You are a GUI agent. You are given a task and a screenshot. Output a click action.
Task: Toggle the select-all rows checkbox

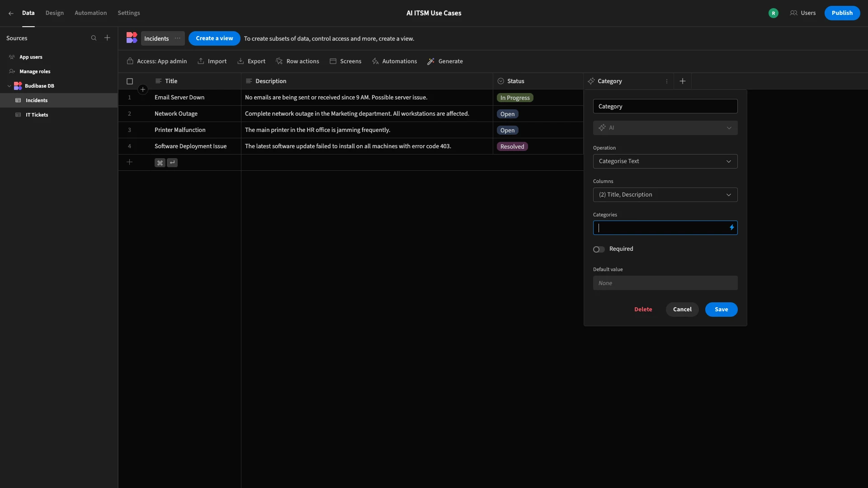point(130,81)
